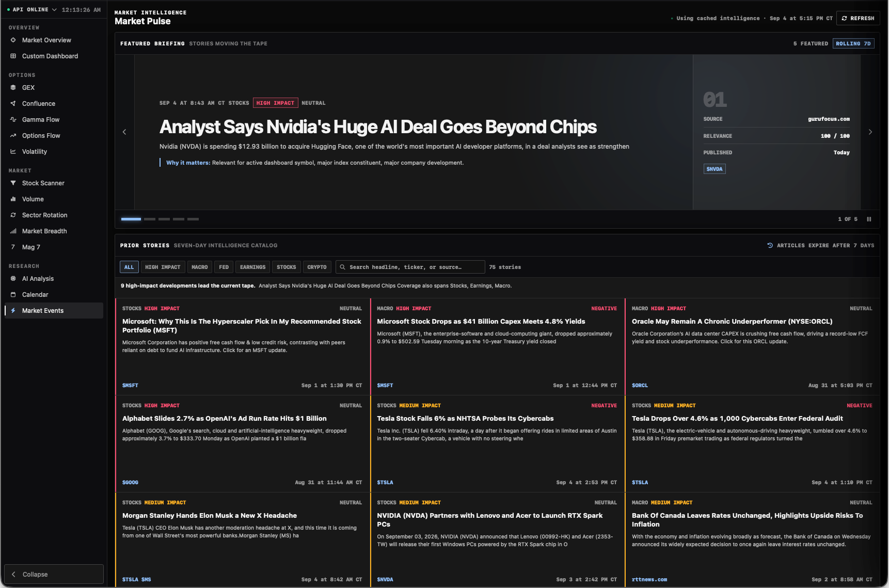
Task: Filter stories by Earnings
Action: point(253,267)
